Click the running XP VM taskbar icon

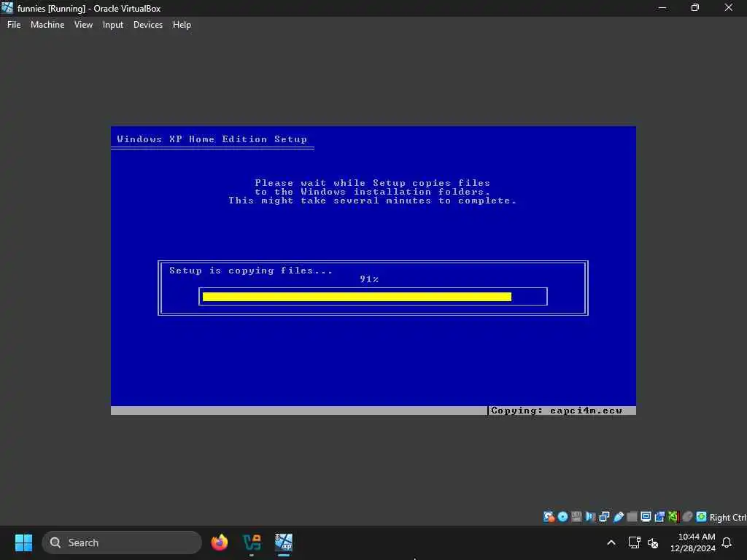284,542
